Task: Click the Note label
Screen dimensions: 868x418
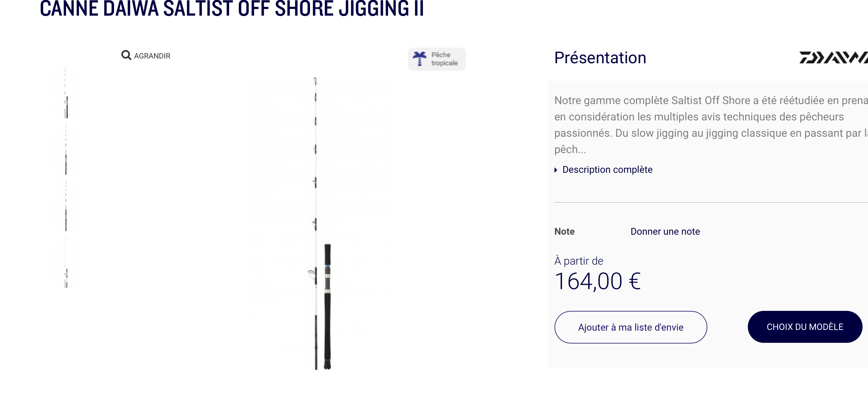Action: [x=564, y=232]
